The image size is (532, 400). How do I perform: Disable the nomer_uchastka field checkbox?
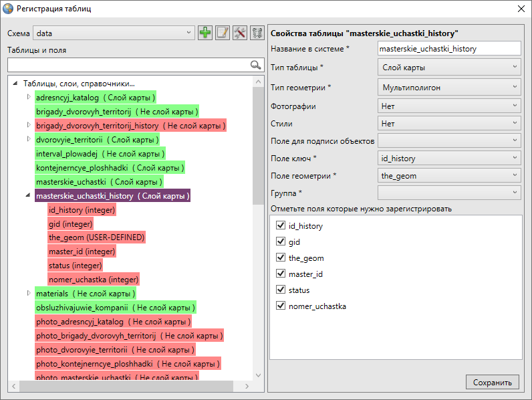[x=280, y=306]
